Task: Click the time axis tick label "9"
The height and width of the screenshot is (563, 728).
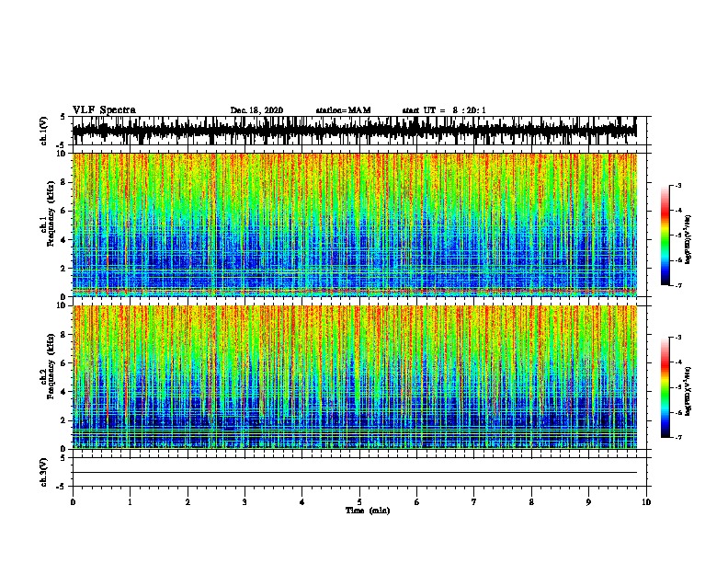Action: point(588,502)
